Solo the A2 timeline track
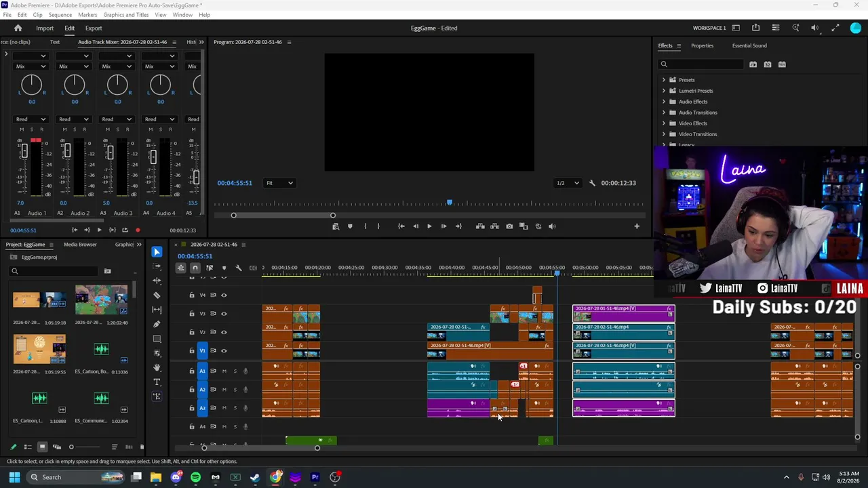Viewport: 868px width, 488px height. click(235, 390)
